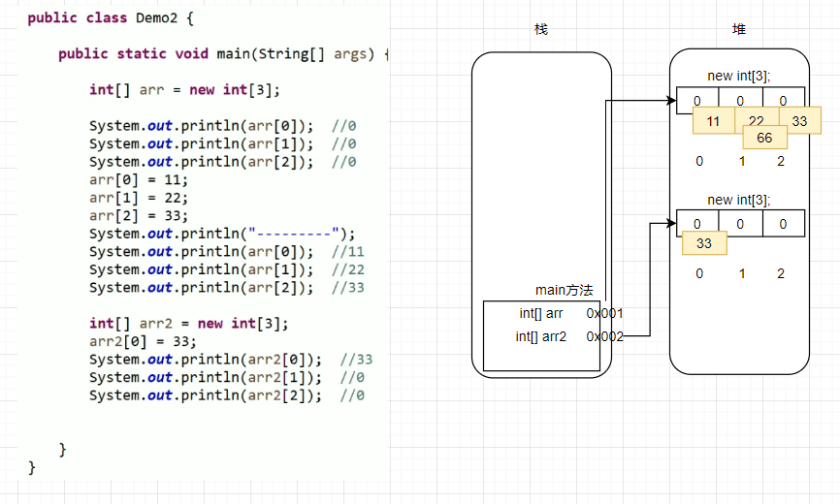Select the 0x001 address text

(x=603, y=313)
